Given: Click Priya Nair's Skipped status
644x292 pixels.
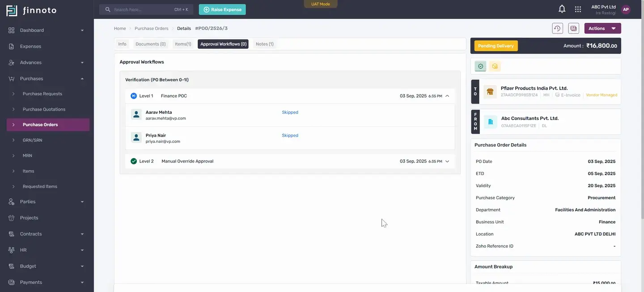Looking at the screenshot, I should (290, 135).
